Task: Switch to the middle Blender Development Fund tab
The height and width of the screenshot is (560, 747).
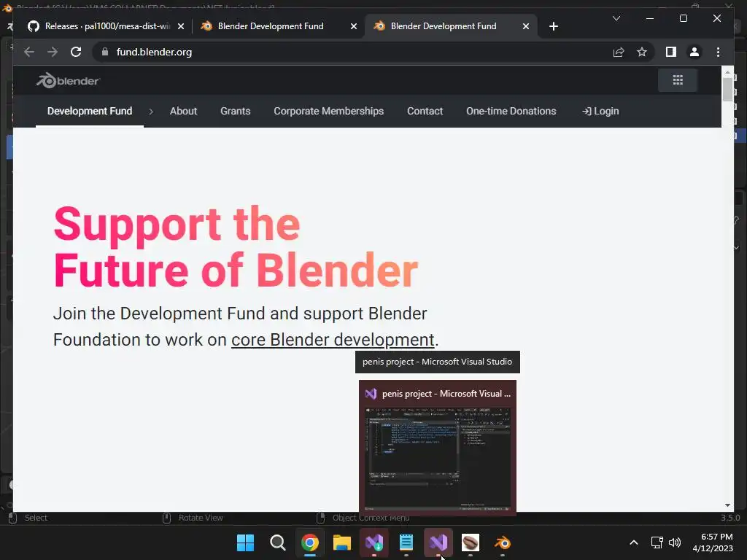Action: coord(278,26)
